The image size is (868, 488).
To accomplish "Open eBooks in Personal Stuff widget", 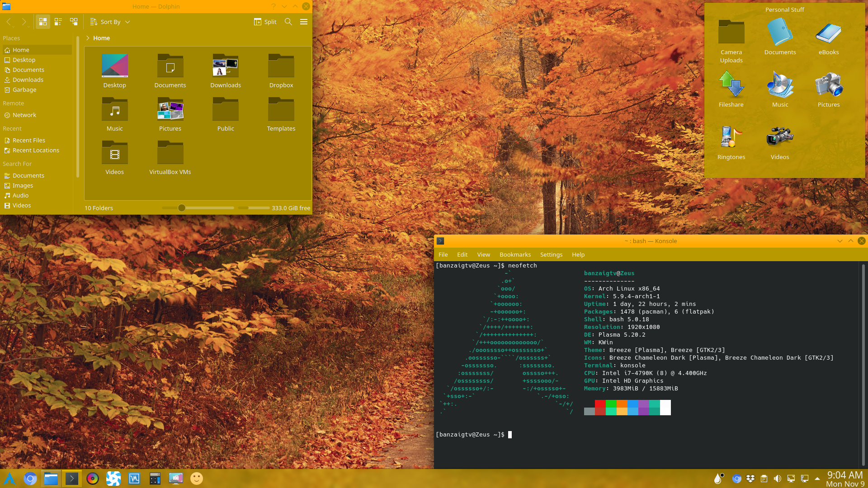I will 828,37.
